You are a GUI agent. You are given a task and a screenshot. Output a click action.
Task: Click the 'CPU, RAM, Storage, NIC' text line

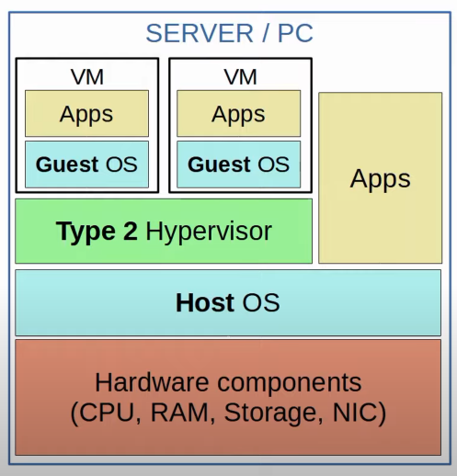pos(228,413)
